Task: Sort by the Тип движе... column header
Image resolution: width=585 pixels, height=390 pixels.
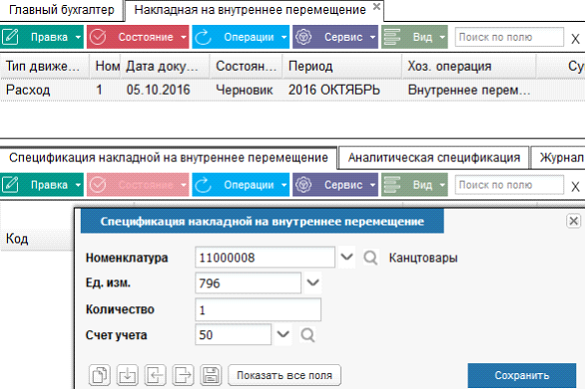Action: point(44,66)
